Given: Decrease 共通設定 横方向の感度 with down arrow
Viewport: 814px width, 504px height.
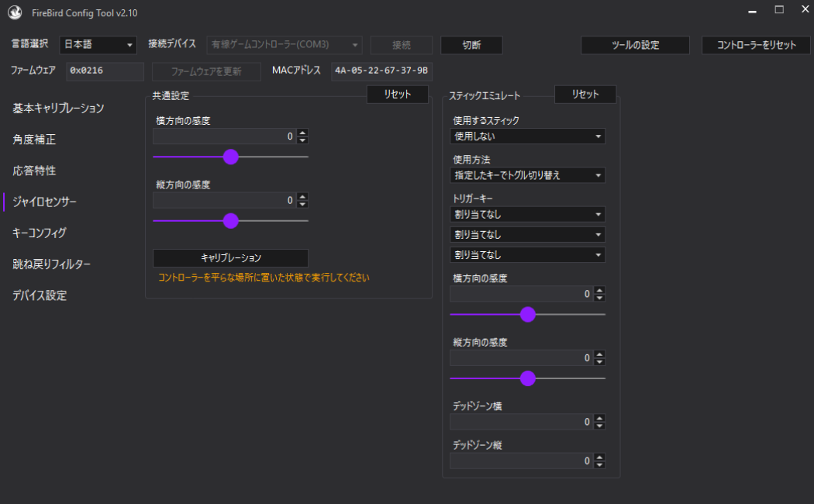Looking at the screenshot, I should click(302, 140).
